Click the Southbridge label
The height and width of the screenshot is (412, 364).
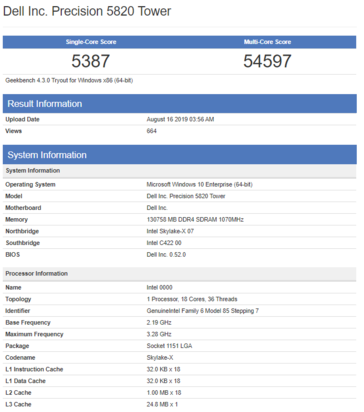tap(23, 243)
